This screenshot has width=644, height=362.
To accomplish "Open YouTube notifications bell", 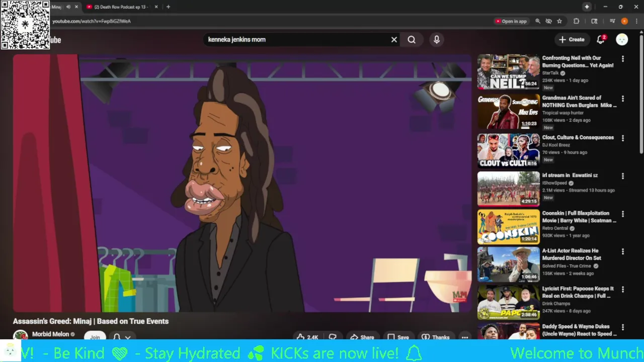I will [601, 39].
